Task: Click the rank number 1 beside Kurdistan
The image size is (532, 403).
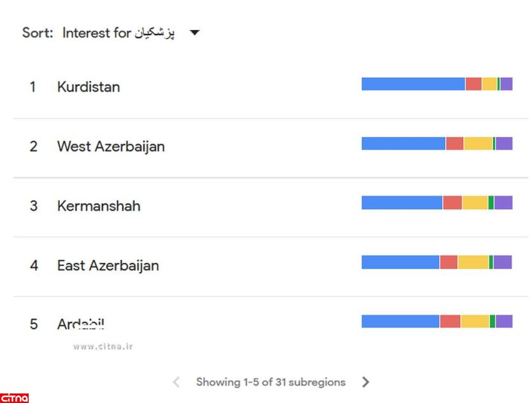Action: click(x=33, y=87)
